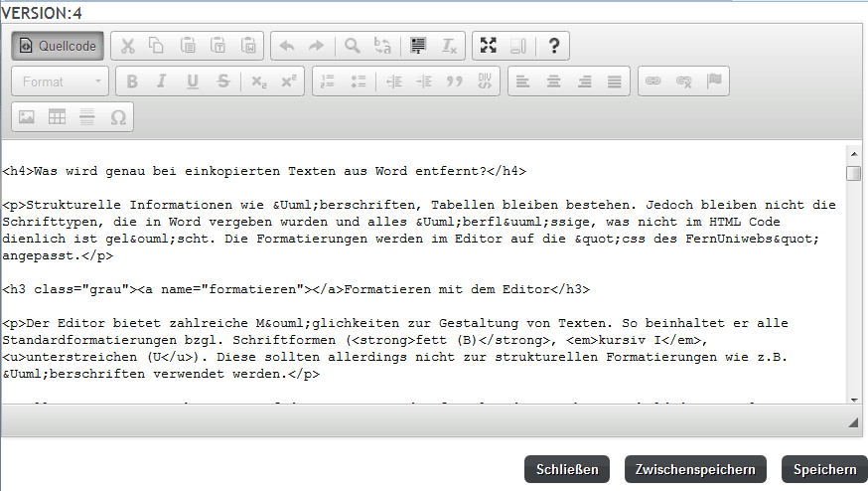Open the Find magnifier tool

353,46
